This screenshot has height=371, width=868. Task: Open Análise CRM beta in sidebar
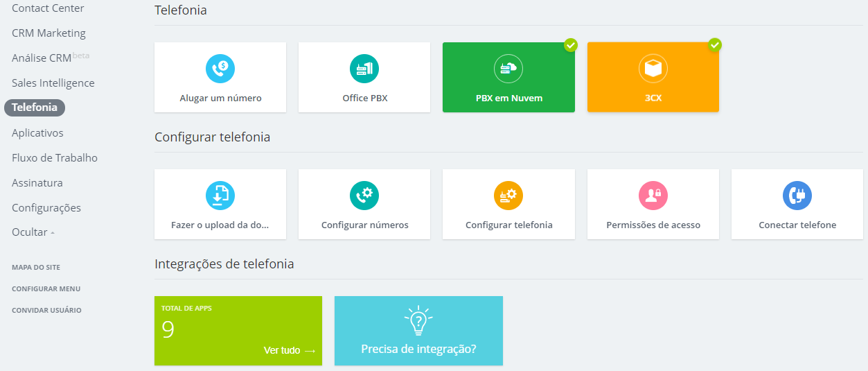point(51,58)
